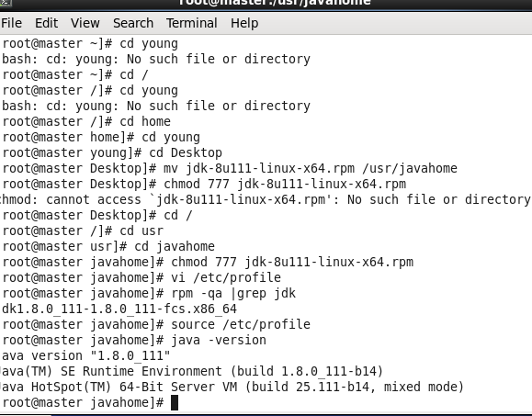Open the Search menu
Viewport: 532px width, 416px height.
click(133, 23)
